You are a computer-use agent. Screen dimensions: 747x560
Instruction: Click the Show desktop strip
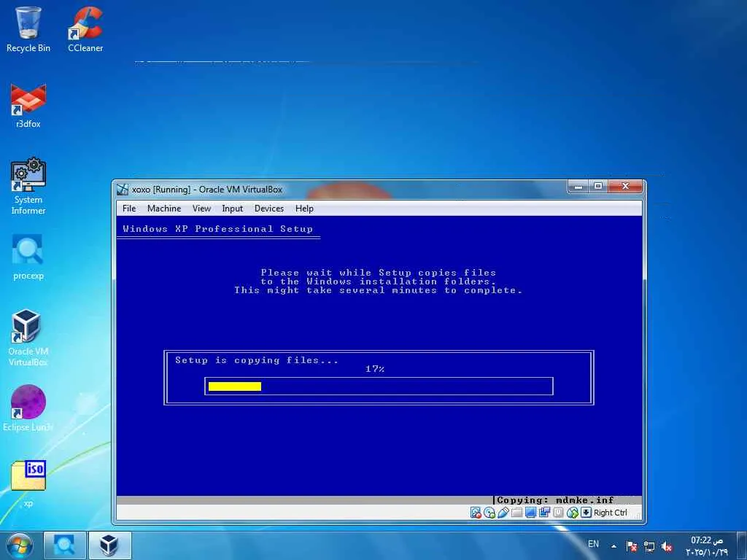[742, 545]
